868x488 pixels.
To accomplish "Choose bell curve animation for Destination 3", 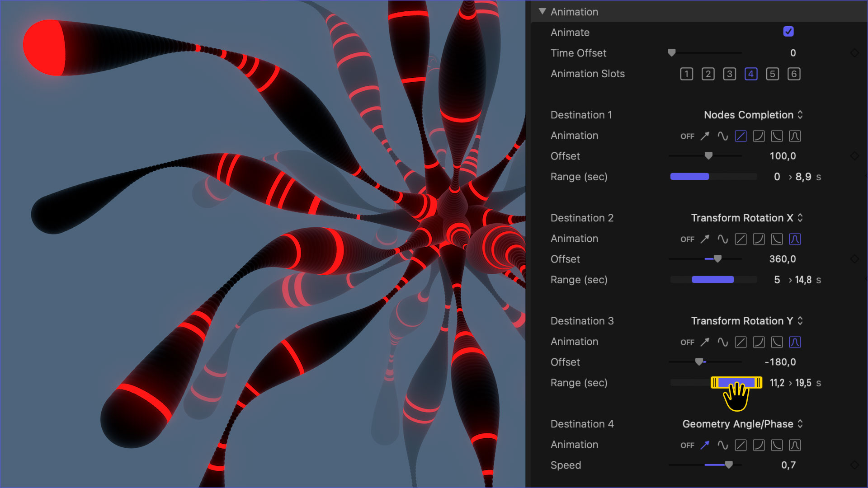I will click(795, 342).
